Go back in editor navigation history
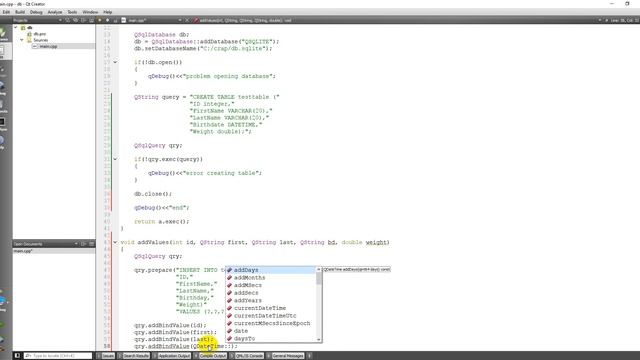Screen dimensions: 640x360 coord(100,20)
